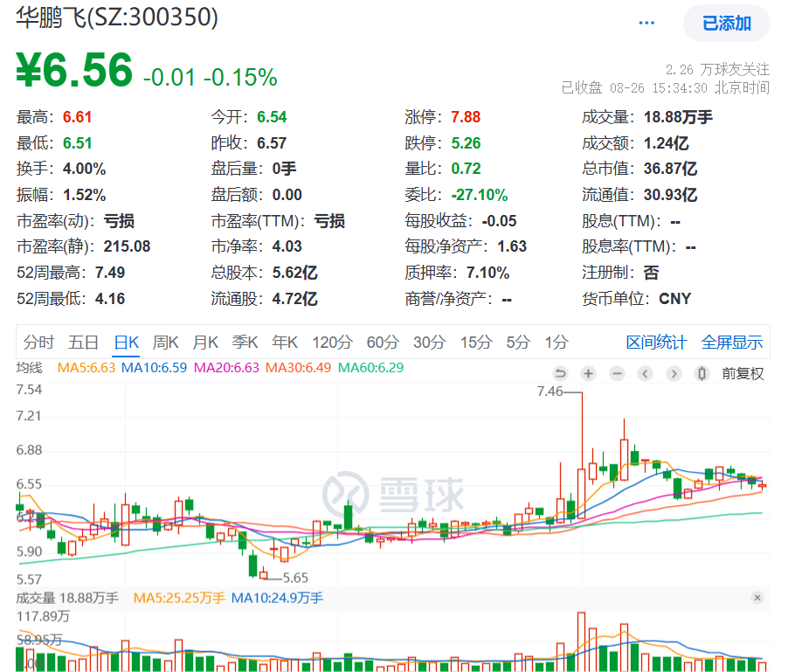
Task: Click the volume MA10:24.9万手 label
Action: point(277,598)
